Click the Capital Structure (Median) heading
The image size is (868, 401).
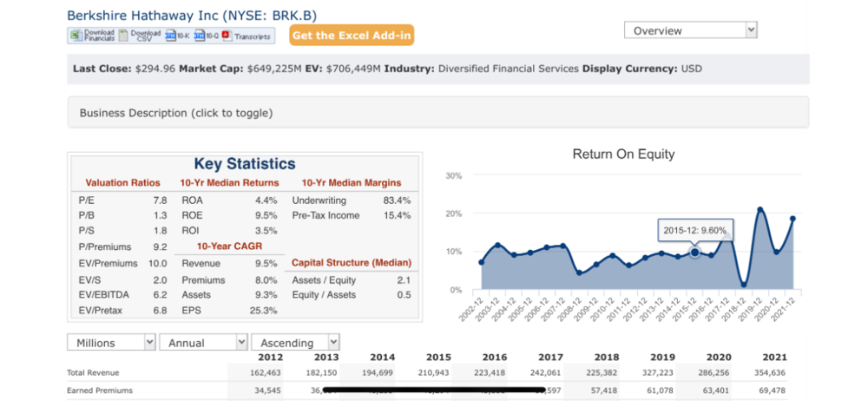(x=352, y=262)
